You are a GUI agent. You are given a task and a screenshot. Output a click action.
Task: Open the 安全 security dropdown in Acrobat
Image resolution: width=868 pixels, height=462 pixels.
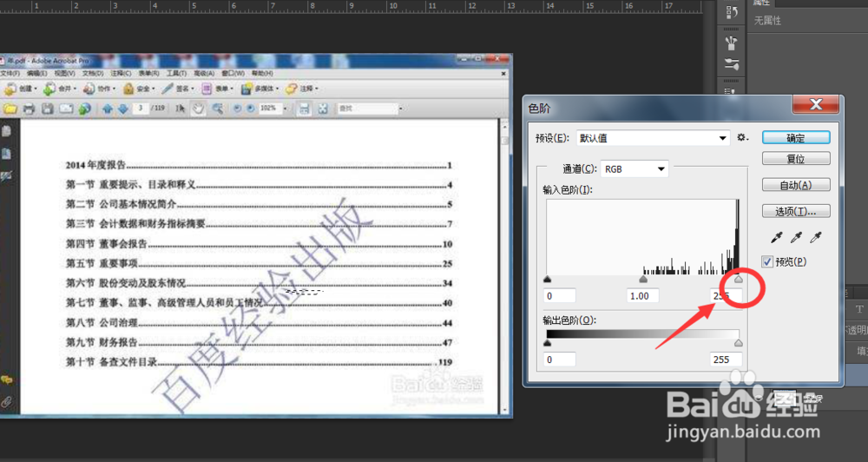point(139,89)
